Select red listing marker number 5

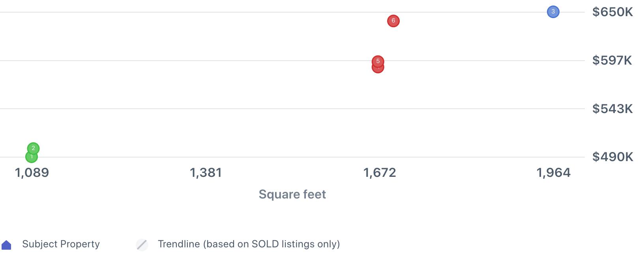(378, 61)
